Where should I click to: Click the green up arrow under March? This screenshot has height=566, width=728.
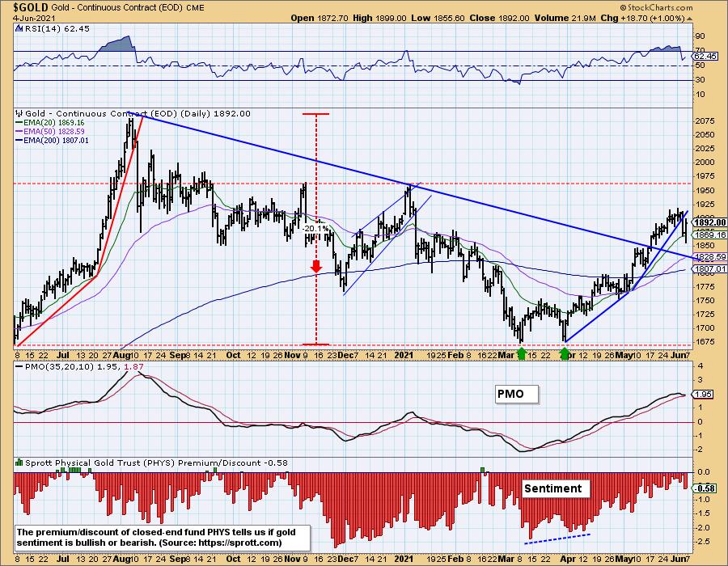522,352
